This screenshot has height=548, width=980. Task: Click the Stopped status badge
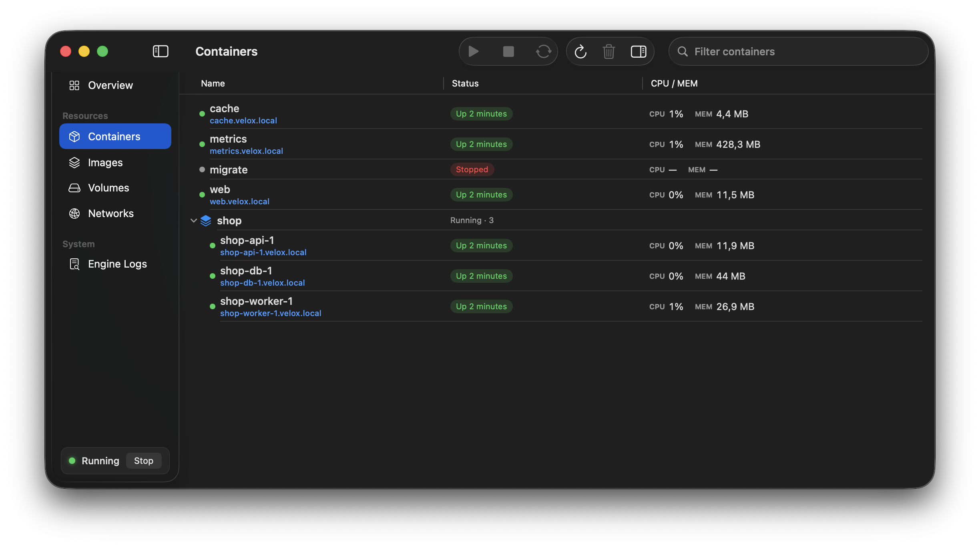472,169
